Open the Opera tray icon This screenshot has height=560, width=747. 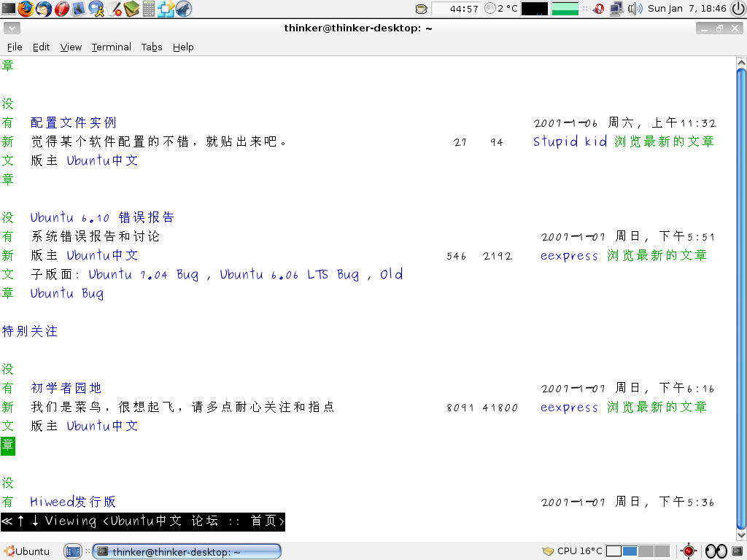[599, 9]
